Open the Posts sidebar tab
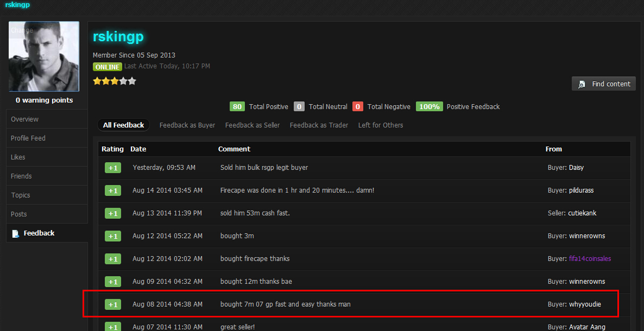The image size is (644, 331). (47, 214)
